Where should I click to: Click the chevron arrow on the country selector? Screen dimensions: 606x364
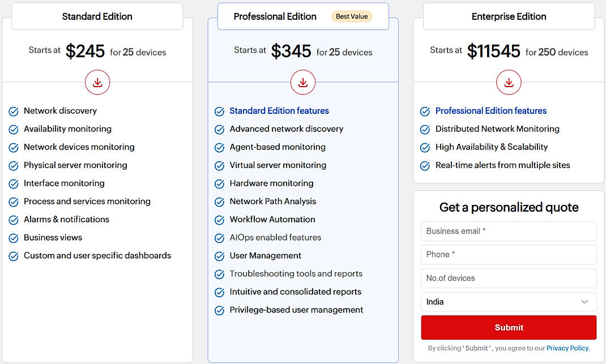(584, 302)
